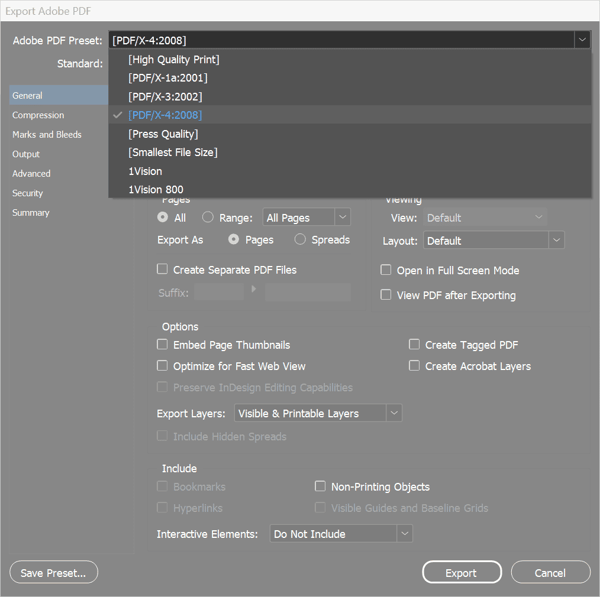The height and width of the screenshot is (597, 600).
Task: Open the Export Layers dropdown
Action: 318,413
